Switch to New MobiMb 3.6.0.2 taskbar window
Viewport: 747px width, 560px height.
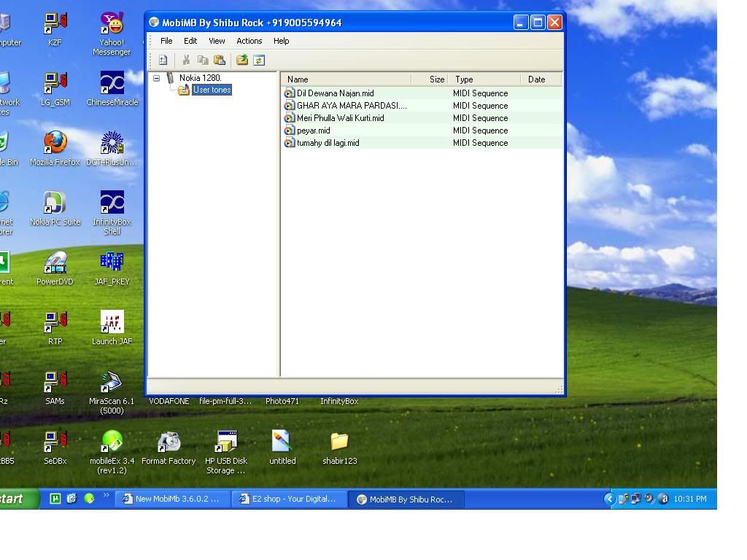pyautogui.click(x=172, y=499)
